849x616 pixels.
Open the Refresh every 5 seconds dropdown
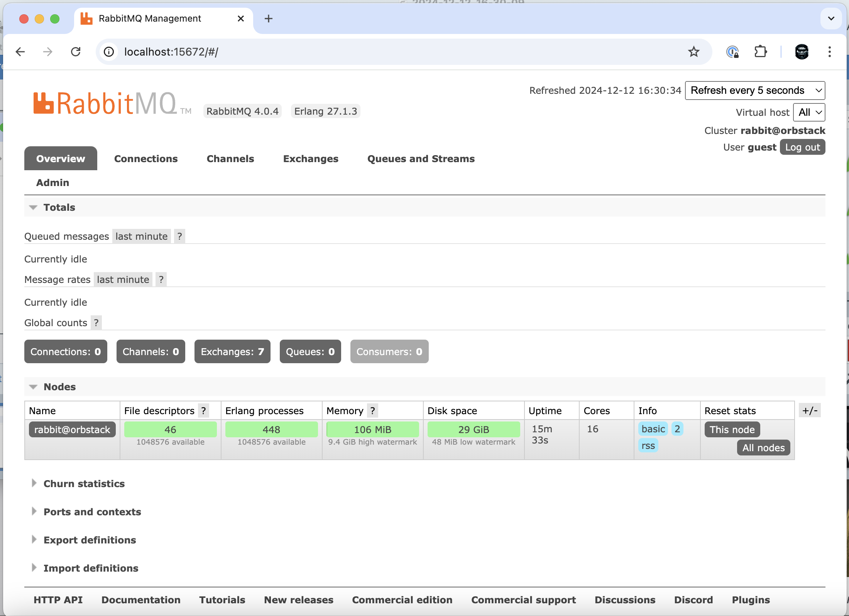[x=755, y=90]
